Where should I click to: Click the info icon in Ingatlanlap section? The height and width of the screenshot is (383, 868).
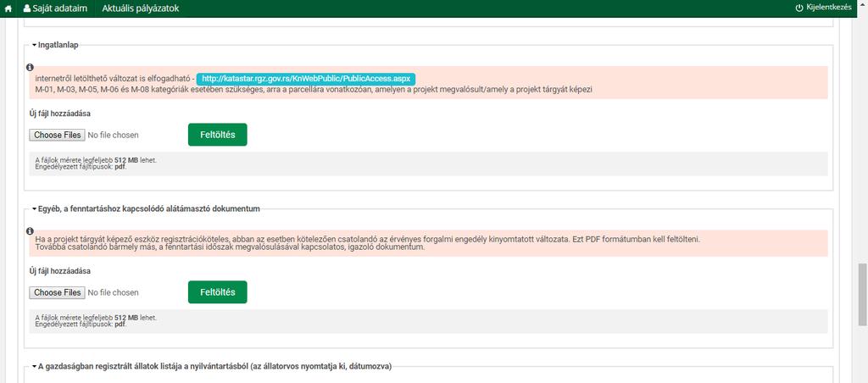pyautogui.click(x=30, y=68)
